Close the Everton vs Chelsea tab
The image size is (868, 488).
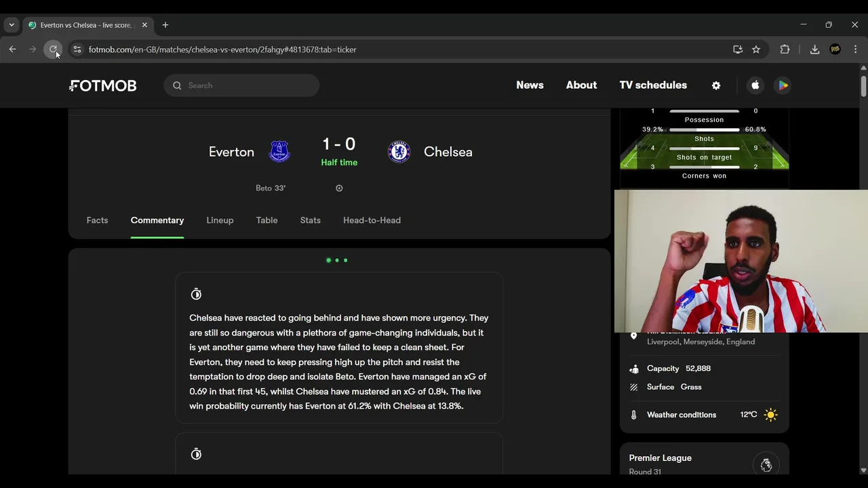pos(144,25)
